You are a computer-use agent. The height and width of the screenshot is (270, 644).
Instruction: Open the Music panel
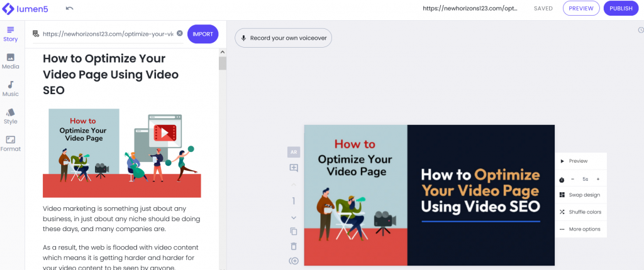click(x=11, y=89)
